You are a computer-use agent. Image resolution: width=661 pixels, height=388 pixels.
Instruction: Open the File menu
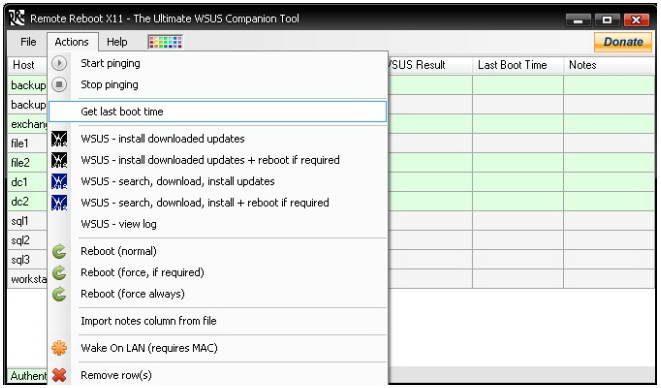coord(28,42)
